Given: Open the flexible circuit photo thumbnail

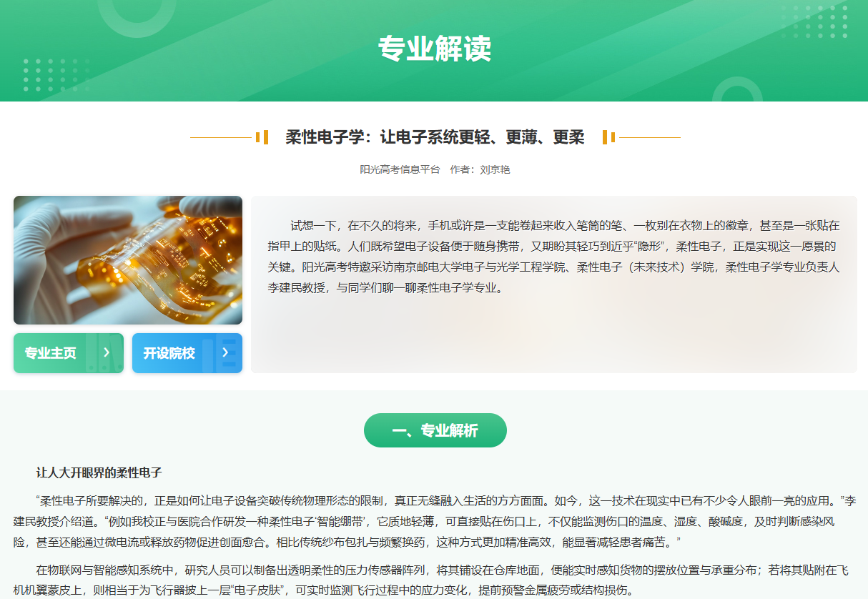Looking at the screenshot, I should click(x=128, y=260).
